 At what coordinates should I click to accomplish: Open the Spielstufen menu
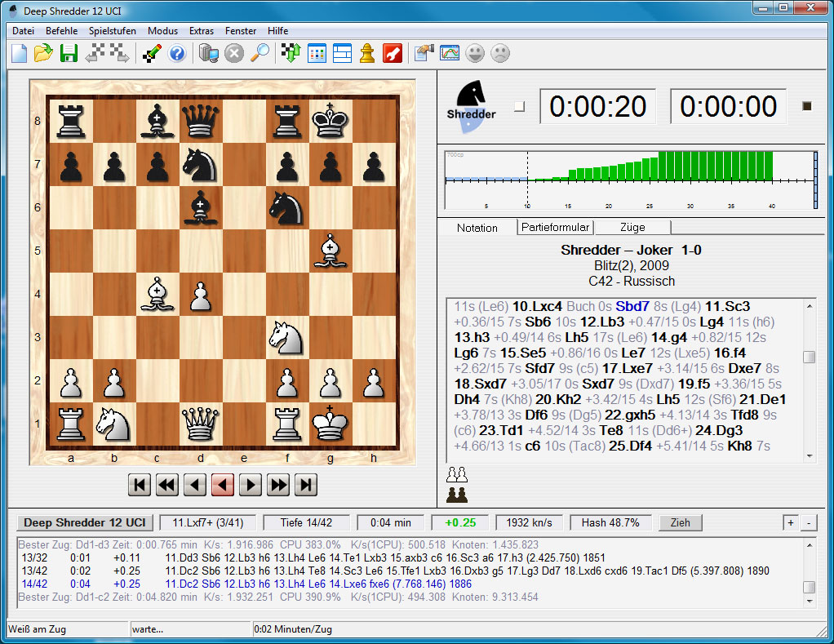[x=113, y=31]
